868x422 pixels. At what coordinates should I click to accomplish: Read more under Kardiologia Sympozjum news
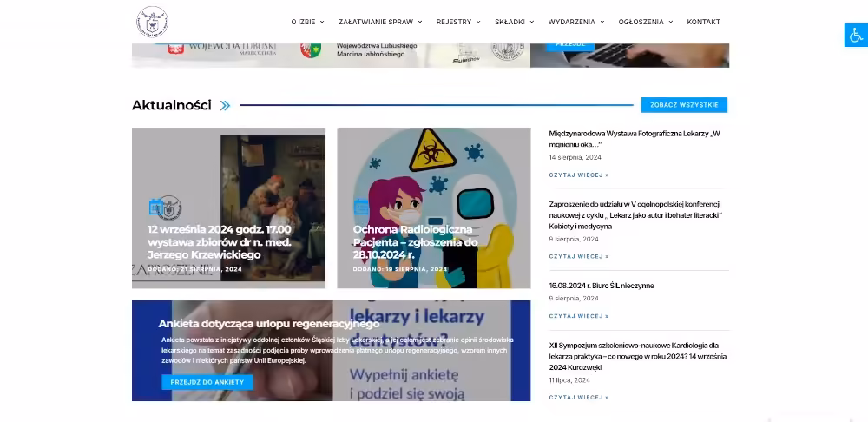pyautogui.click(x=579, y=398)
